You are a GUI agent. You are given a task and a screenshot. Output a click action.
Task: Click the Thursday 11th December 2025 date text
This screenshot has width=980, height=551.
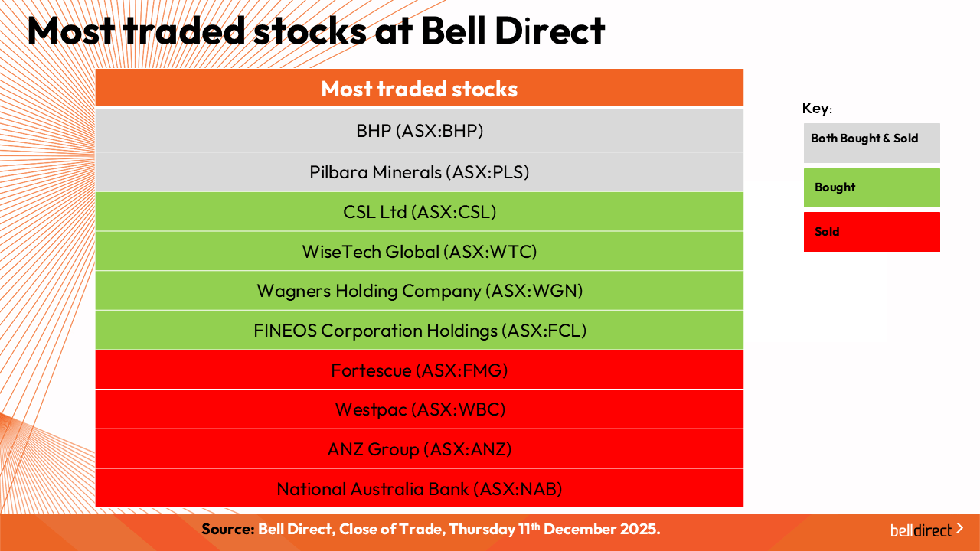coord(554,529)
